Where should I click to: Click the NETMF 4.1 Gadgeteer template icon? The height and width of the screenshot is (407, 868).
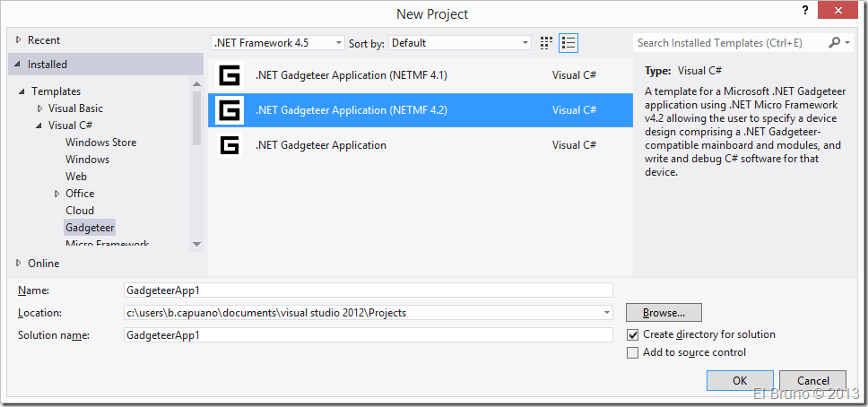coord(230,75)
